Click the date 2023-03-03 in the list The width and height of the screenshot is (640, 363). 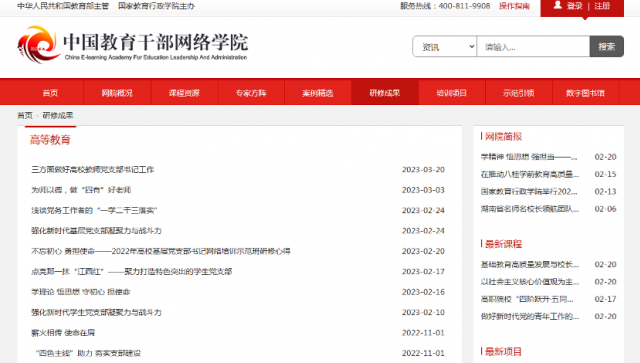click(x=423, y=190)
